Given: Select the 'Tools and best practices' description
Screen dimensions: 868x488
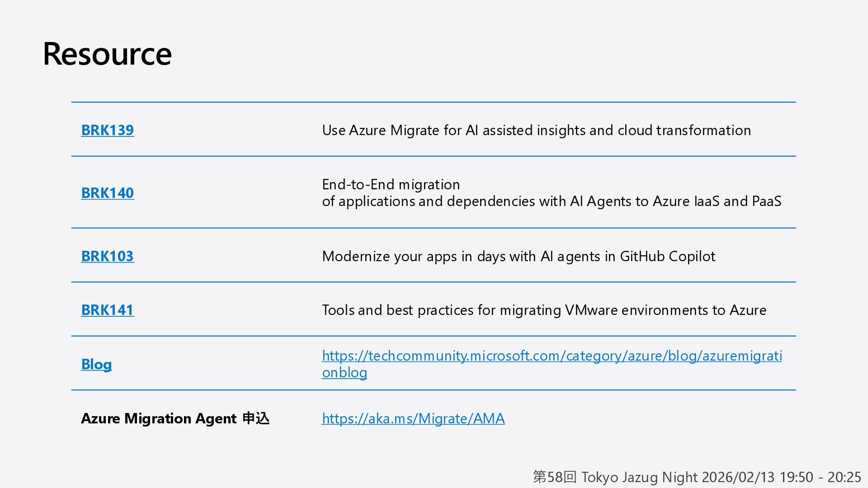Looking at the screenshot, I should [x=544, y=310].
